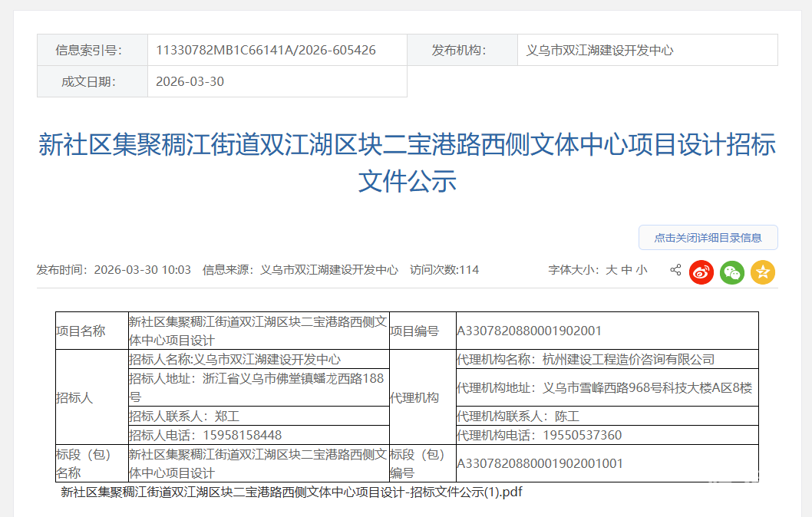This screenshot has height=517, width=812.
Task: Share the page via WeChat icon
Action: tap(731, 272)
